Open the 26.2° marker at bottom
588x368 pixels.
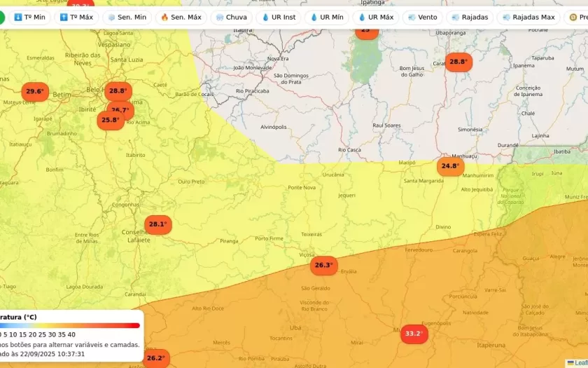point(156,358)
